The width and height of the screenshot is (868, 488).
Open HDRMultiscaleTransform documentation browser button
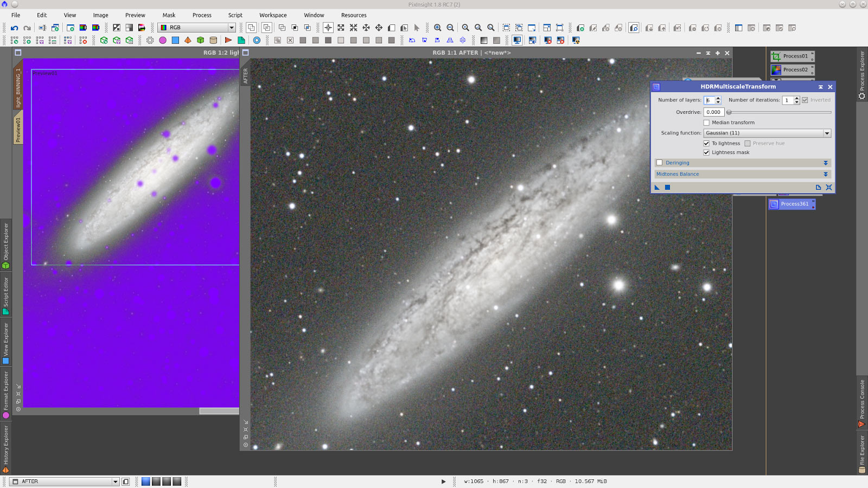tap(818, 187)
